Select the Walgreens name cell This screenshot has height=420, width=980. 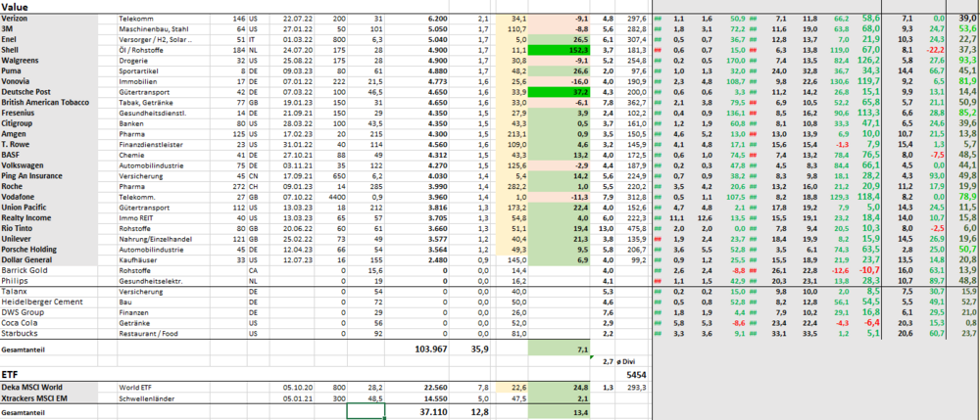[x=49, y=62]
